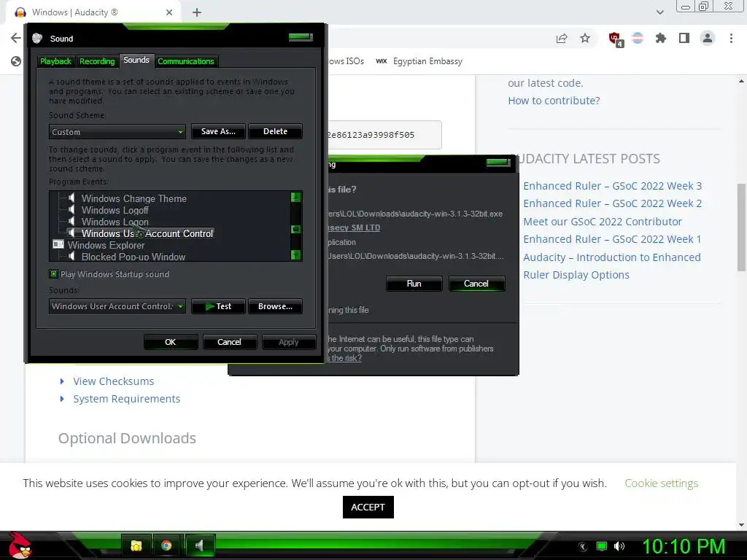The image size is (747, 560).
Task: Click browser back arrow
Action: [16, 38]
